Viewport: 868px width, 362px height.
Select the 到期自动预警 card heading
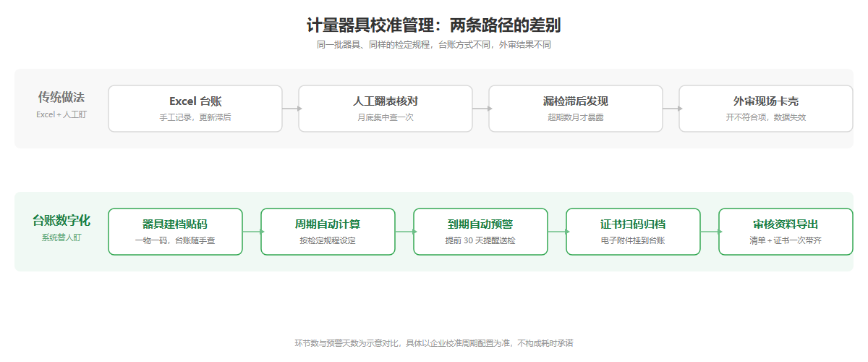480,224
